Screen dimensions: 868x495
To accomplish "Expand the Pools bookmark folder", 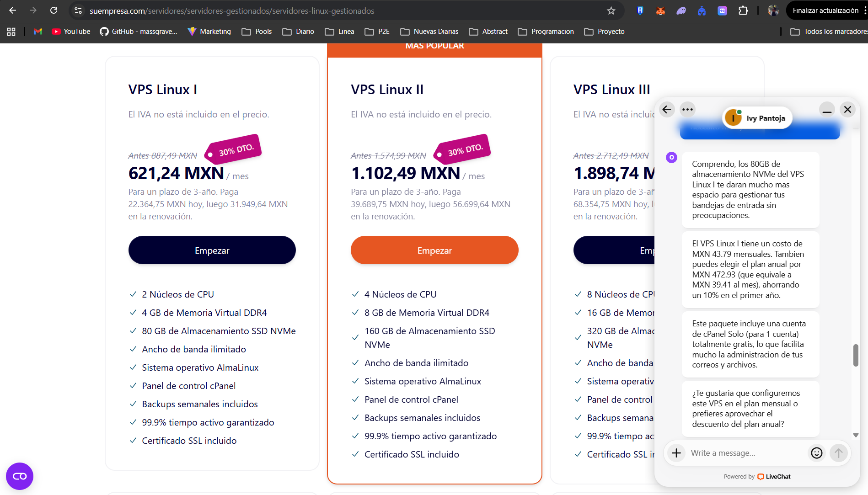I will click(257, 32).
